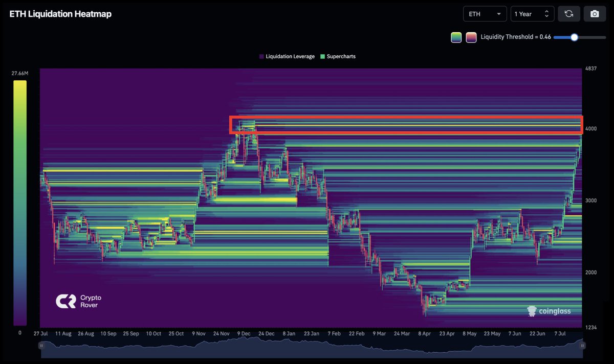Click the 1234 price axis label
The width and height of the screenshot is (614, 364).
point(592,327)
